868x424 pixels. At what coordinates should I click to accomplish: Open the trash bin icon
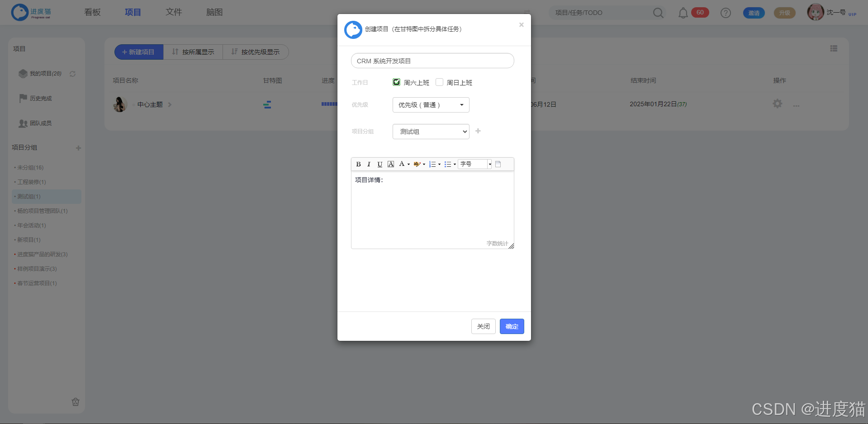76,402
